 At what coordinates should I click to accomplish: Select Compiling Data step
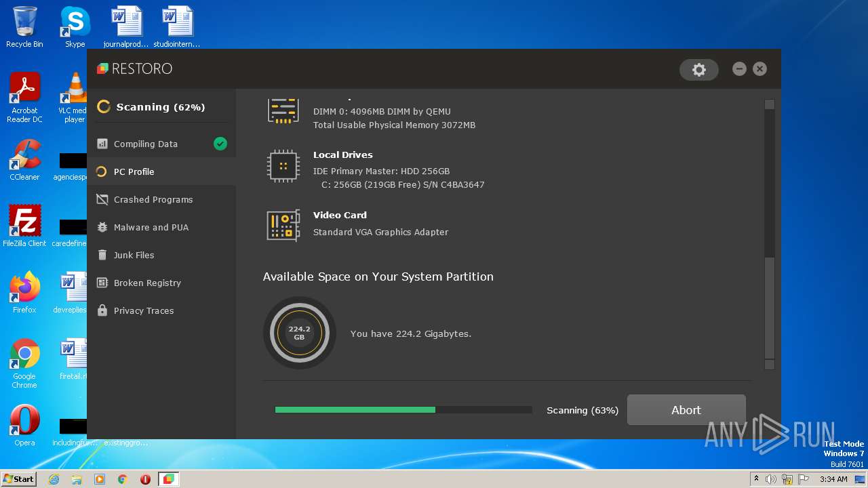click(161, 144)
